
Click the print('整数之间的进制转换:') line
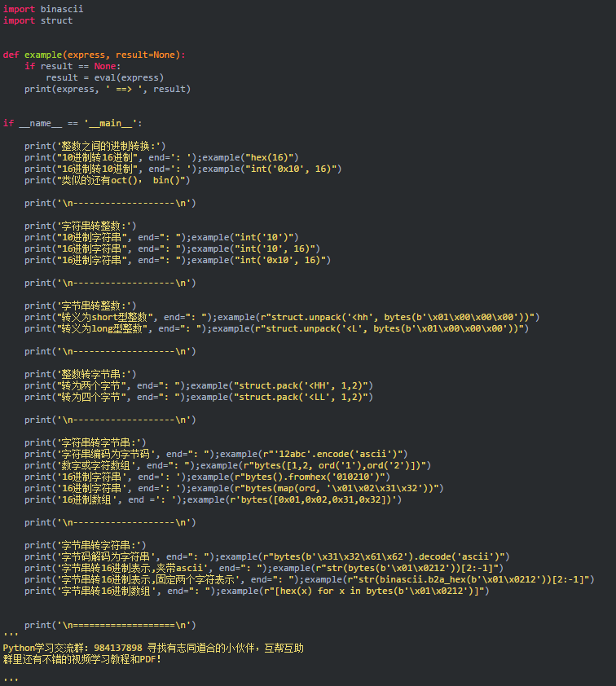point(95,146)
